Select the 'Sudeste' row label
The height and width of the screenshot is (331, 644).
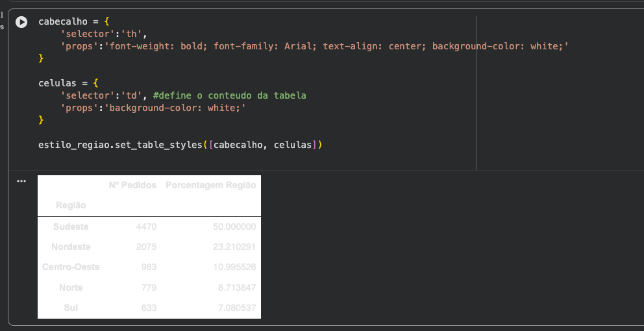[71, 227]
